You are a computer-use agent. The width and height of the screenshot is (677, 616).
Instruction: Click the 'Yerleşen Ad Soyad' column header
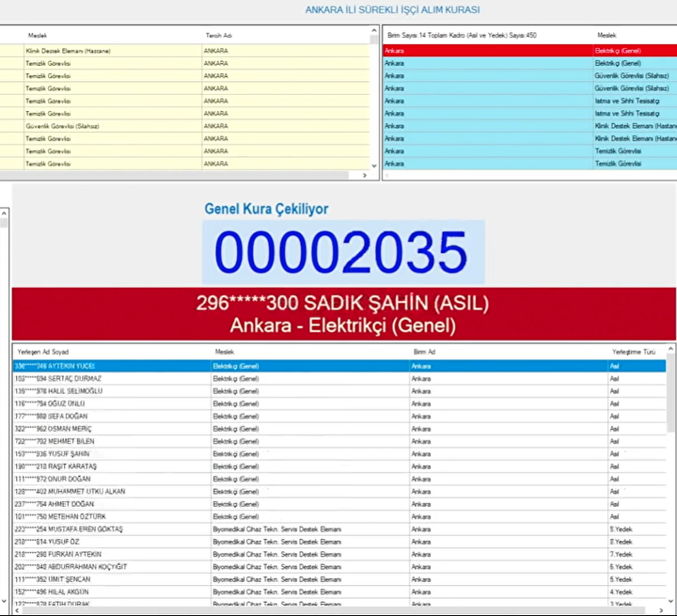pos(42,352)
